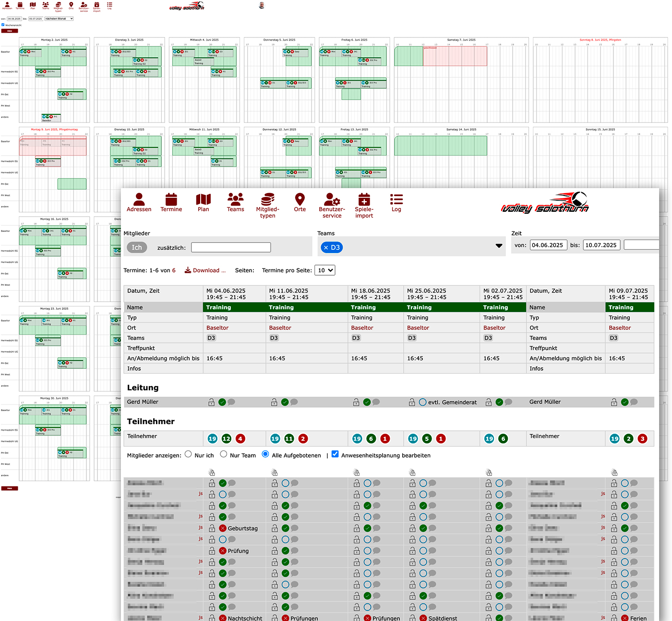The width and height of the screenshot is (672, 621).
Task: Toggle the 'Ich' member filter button
Action: (137, 247)
